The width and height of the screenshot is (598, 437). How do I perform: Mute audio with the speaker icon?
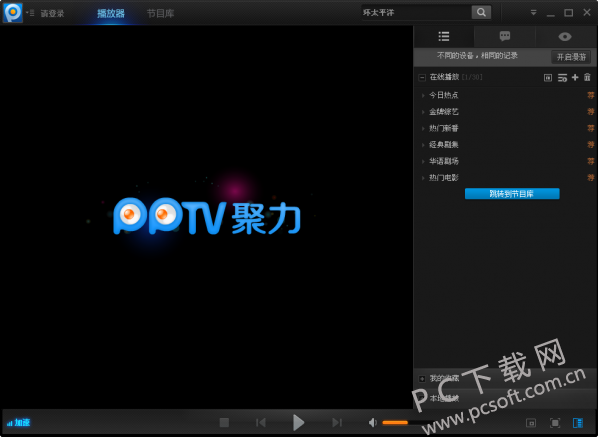click(373, 423)
